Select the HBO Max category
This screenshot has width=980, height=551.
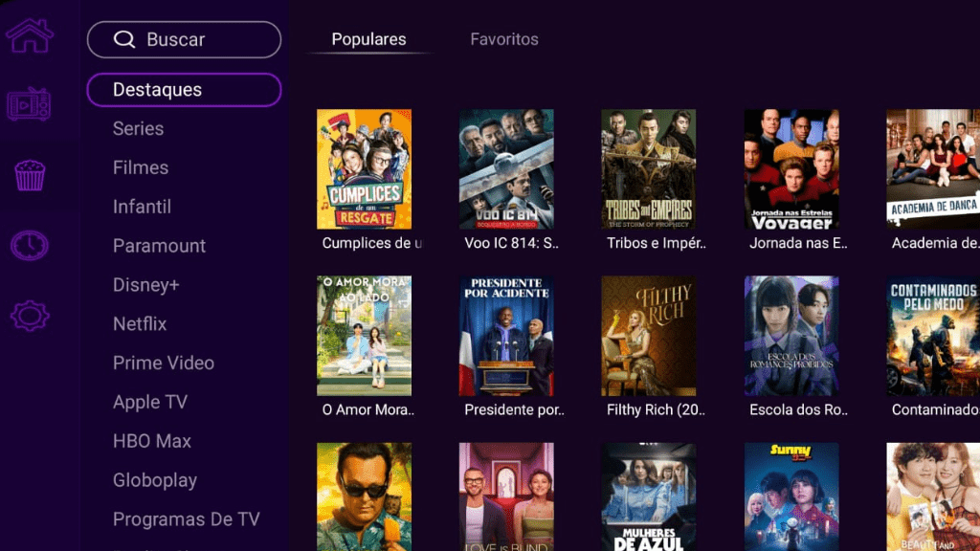point(152,441)
